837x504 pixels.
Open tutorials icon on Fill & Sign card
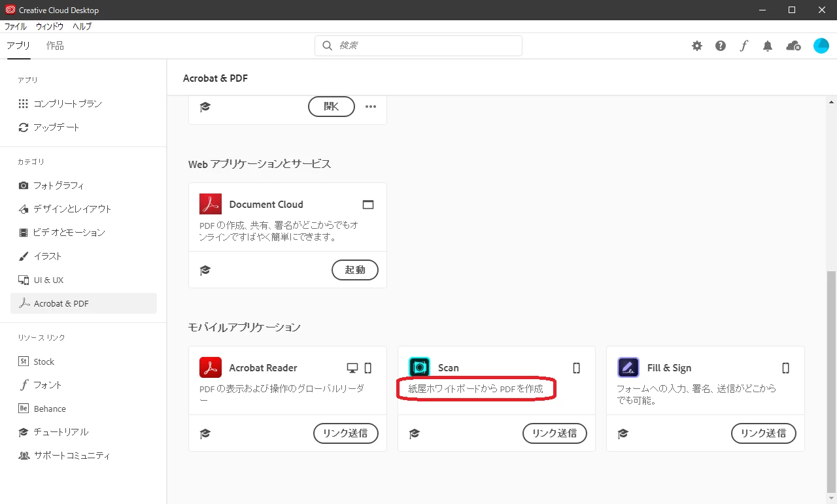pyautogui.click(x=623, y=433)
